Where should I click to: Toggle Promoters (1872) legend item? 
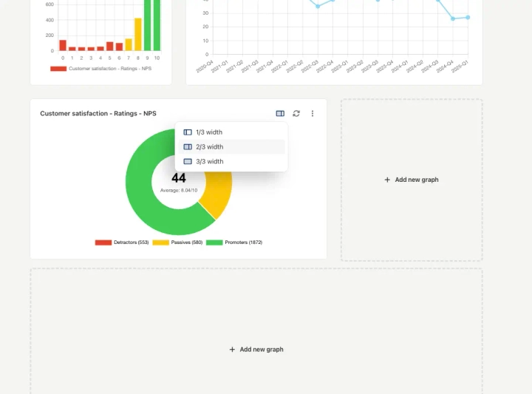[x=233, y=242]
